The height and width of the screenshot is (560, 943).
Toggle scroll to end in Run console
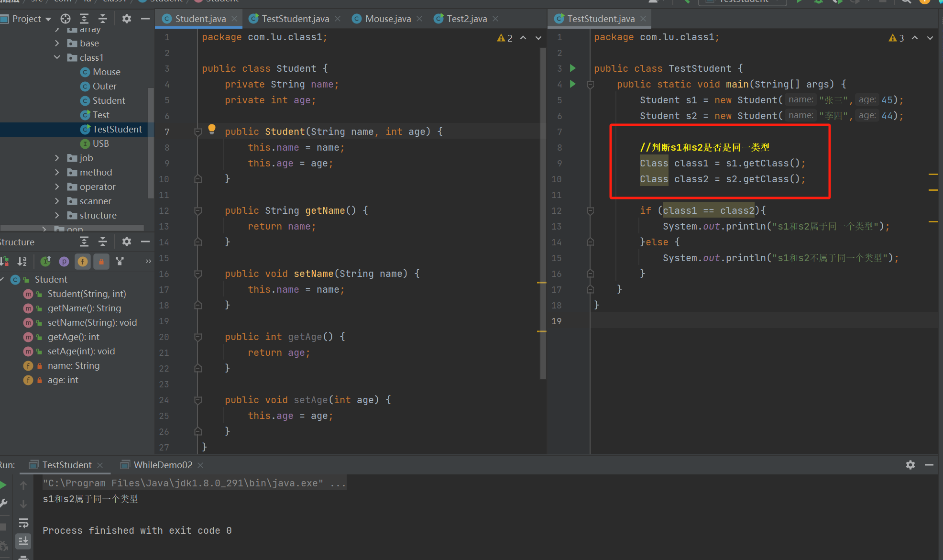pos(23,541)
